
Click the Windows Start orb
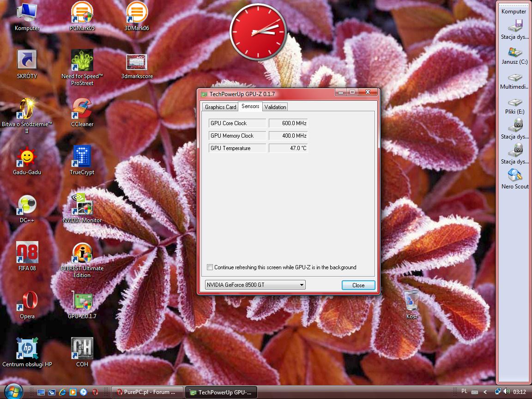click(x=13, y=392)
